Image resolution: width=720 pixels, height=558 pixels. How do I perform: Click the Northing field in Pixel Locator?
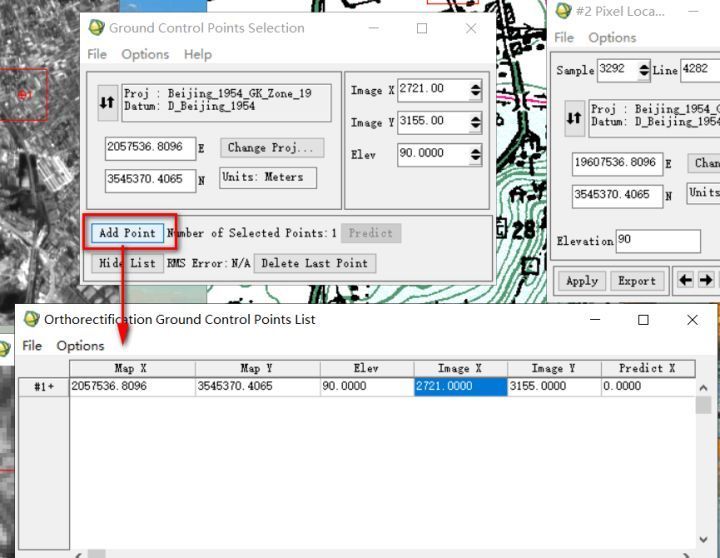click(x=618, y=197)
